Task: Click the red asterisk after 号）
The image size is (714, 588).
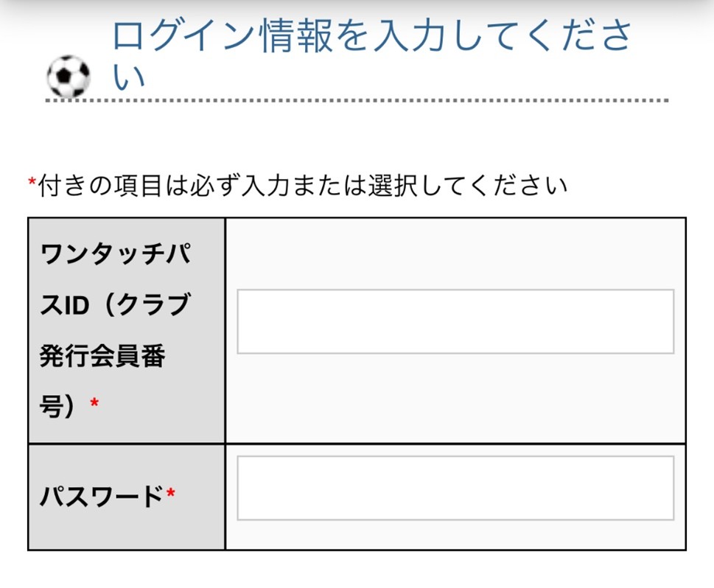Action: point(94,404)
